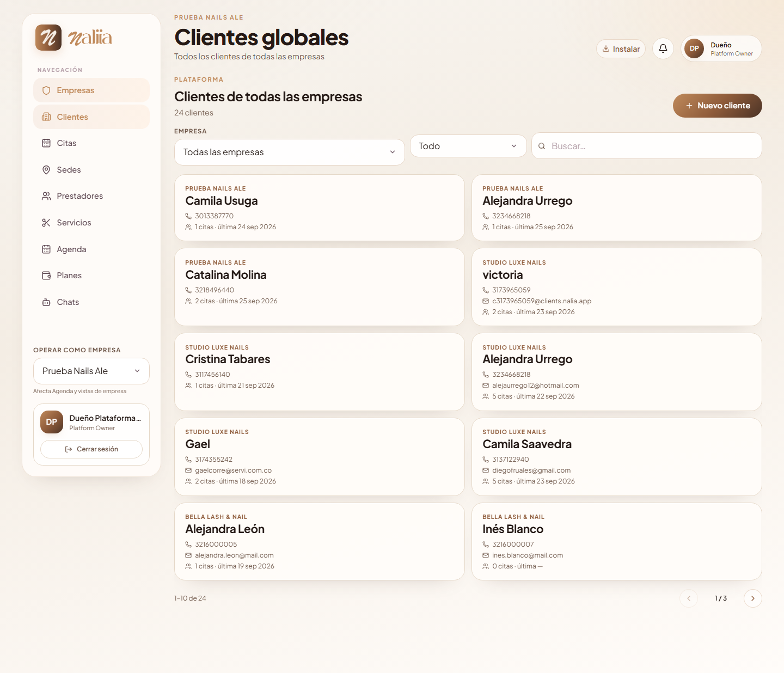
Task: Open Alejandra León client card
Action: [320, 542]
